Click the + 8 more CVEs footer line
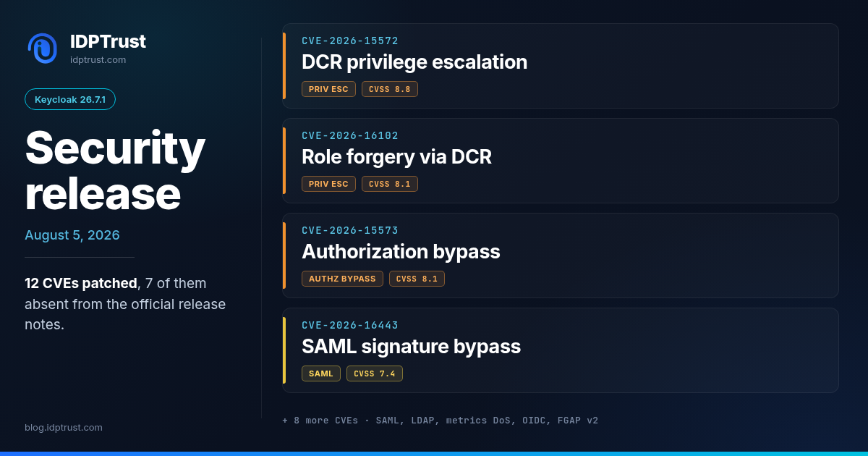Screen dimensions: 868x456 pyautogui.click(x=440, y=421)
